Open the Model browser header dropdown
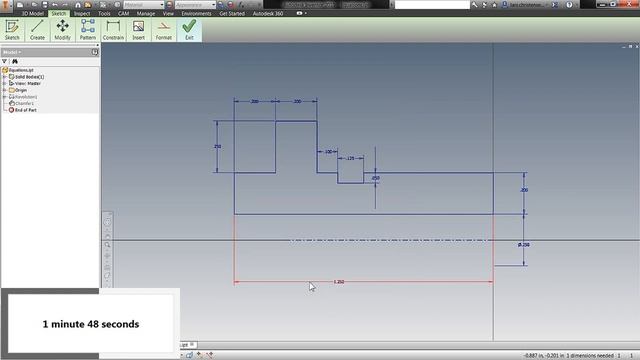640x360 pixels. [x=12, y=52]
